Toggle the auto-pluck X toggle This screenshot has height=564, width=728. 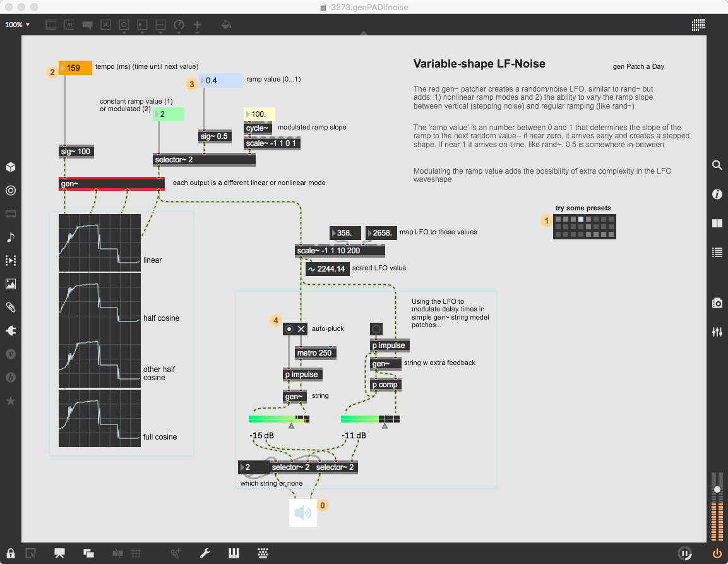[x=301, y=329]
